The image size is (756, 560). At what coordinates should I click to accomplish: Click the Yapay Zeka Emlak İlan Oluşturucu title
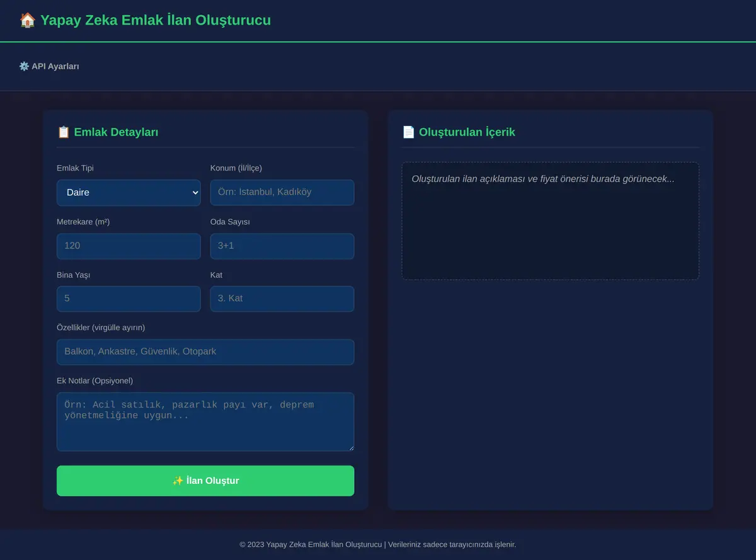156,20
